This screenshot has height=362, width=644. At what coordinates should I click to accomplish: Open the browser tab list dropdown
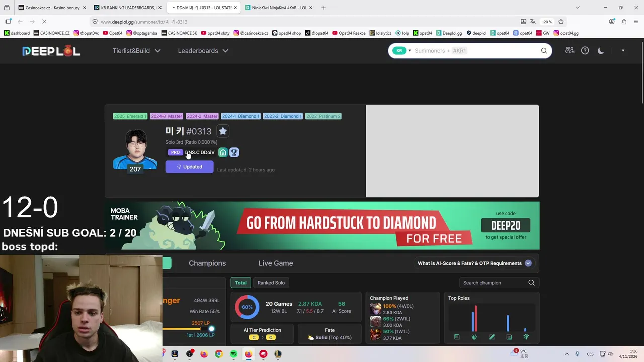tap(577, 8)
